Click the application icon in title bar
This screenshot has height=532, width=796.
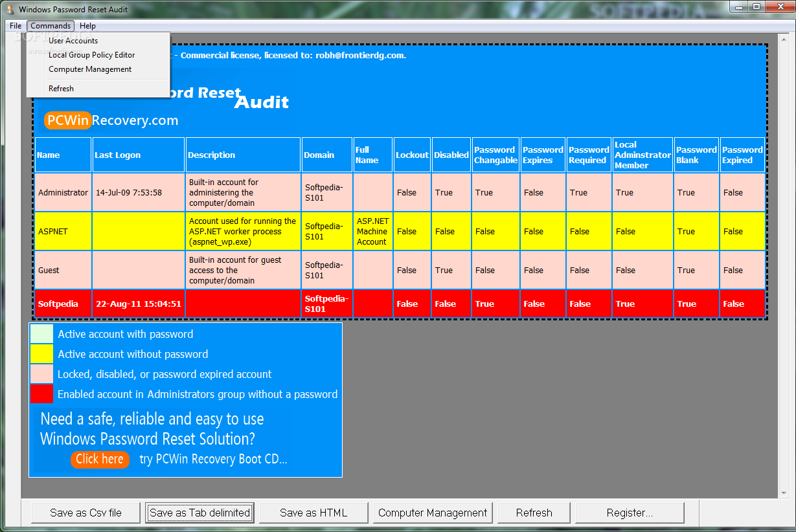(10, 9)
